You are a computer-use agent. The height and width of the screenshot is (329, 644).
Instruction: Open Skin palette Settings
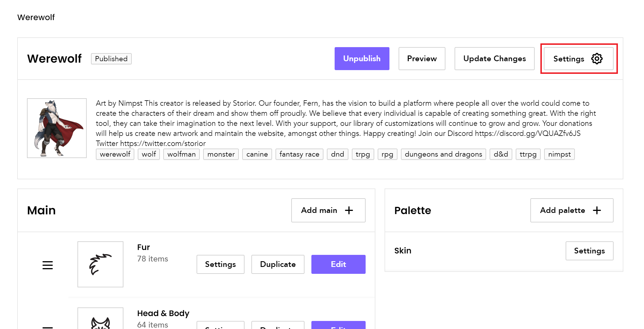[x=589, y=251]
